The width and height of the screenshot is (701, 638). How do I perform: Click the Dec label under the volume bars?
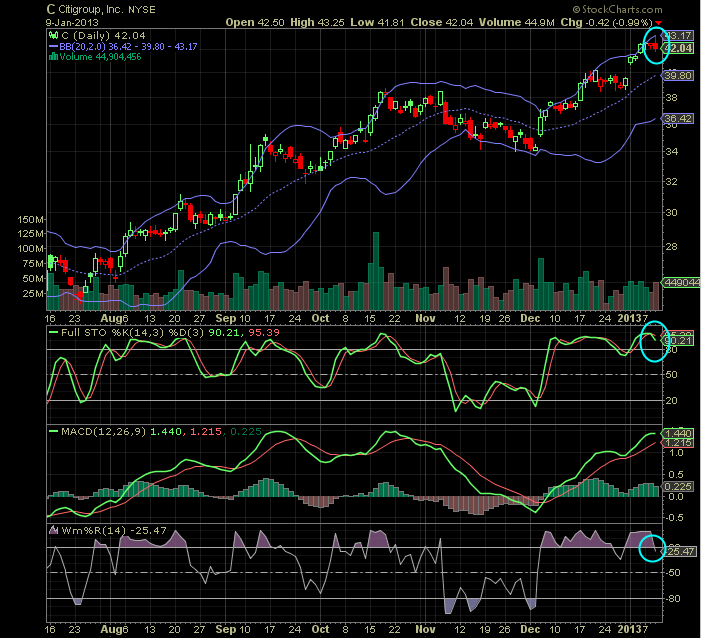(530, 318)
